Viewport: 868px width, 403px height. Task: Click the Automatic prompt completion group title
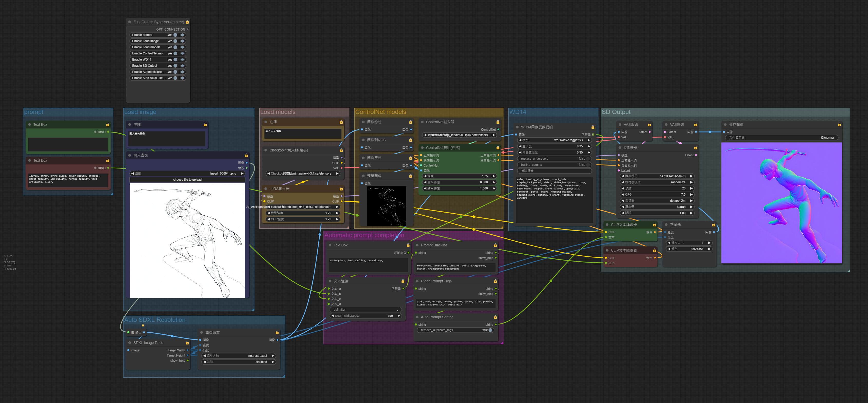coord(364,235)
